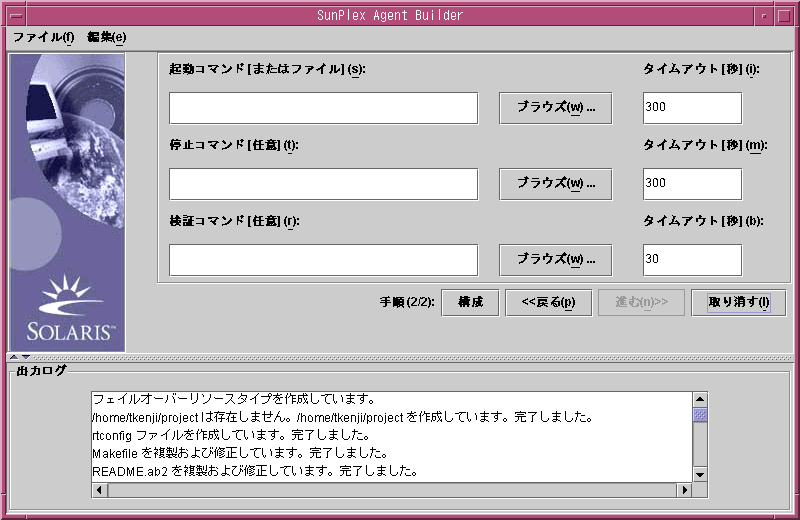Click the 出力ログ panel title
The image size is (800, 520).
41,370
